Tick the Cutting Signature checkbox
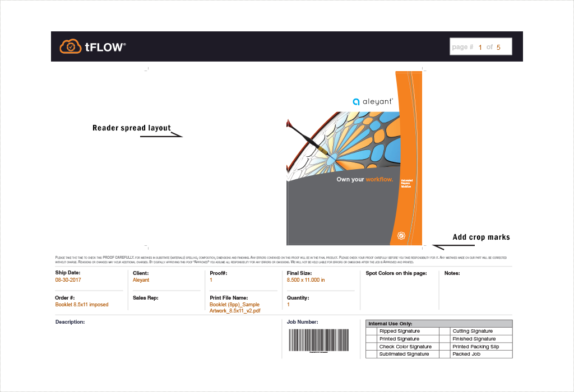This screenshot has height=392, width=574. 445,331
